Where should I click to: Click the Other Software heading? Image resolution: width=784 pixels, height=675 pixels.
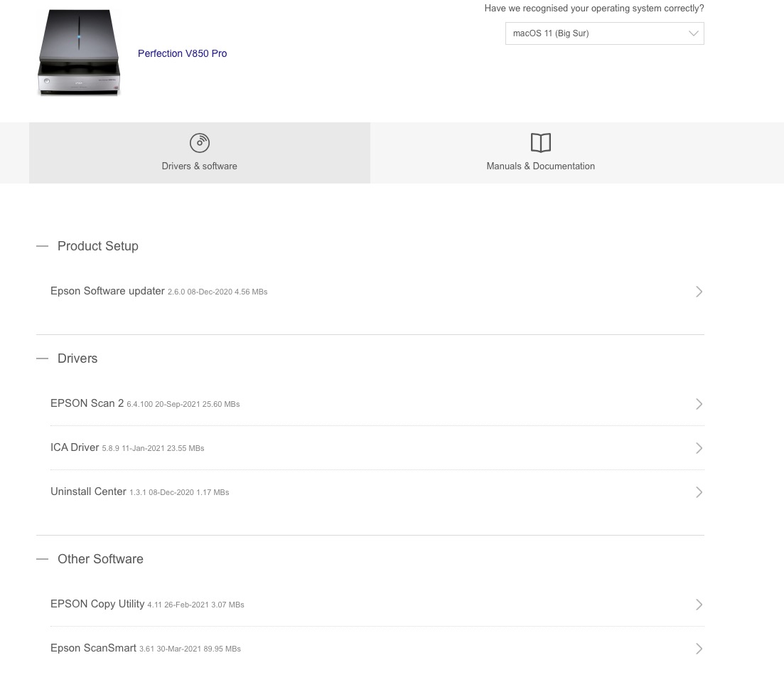point(100,559)
